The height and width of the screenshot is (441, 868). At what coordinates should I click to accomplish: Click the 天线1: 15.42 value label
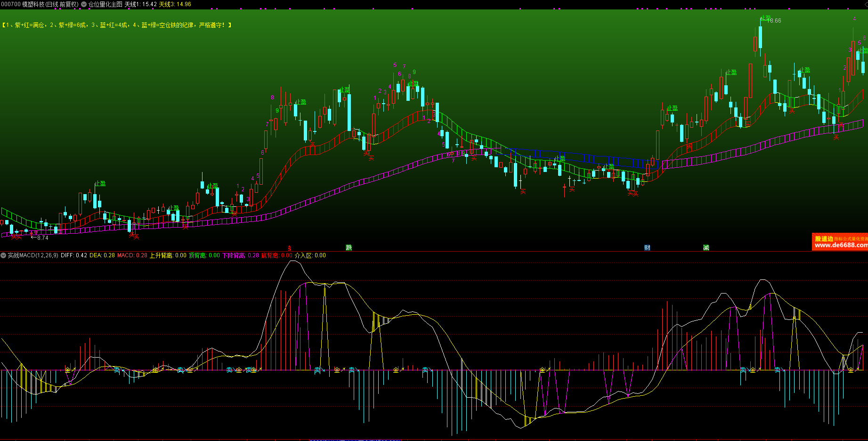140,4
